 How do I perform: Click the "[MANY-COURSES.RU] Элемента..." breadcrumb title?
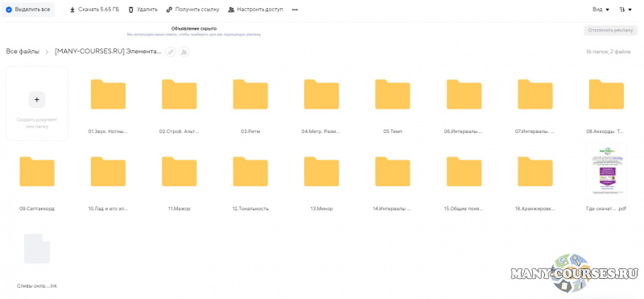pyautogui.click(x=108, y=52)
